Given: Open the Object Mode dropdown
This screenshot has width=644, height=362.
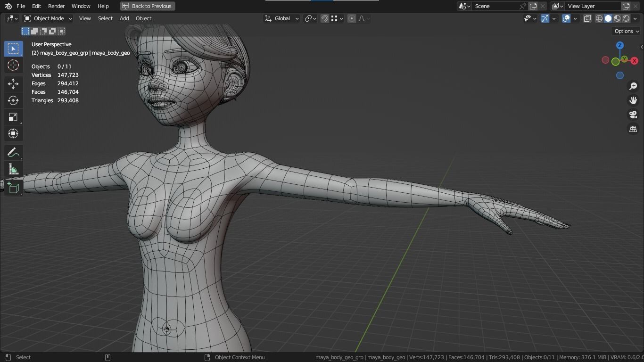Looking at the screenshot, I should [48, 18].
